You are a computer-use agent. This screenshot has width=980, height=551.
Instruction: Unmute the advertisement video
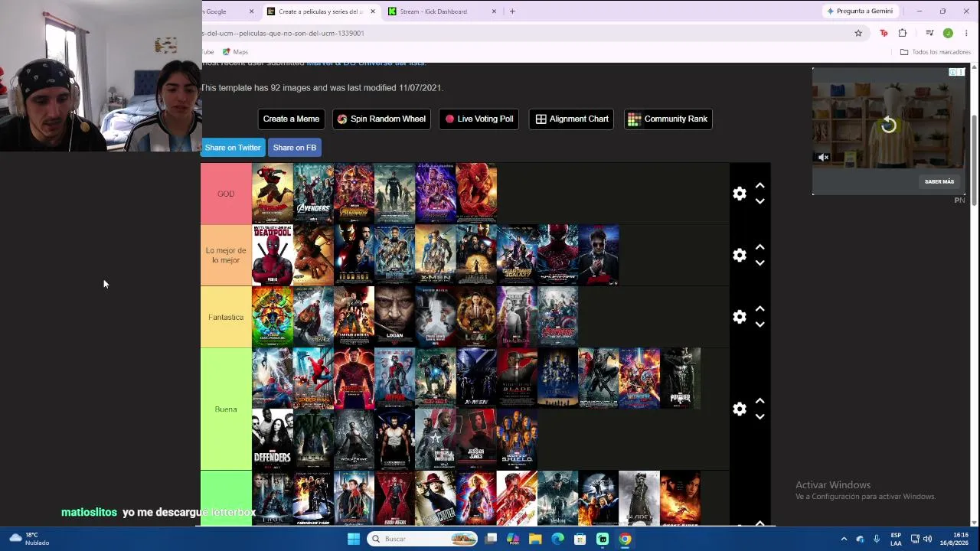[824, 158]
